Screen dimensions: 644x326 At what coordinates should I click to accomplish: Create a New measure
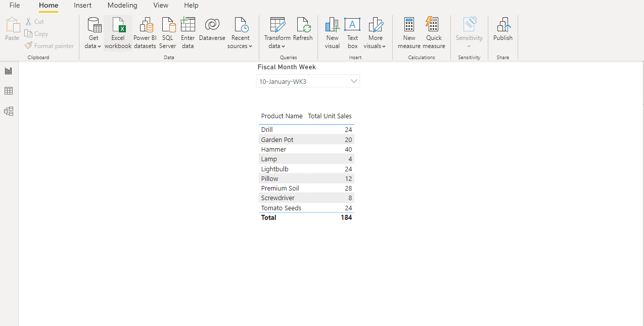click(409, 33)
